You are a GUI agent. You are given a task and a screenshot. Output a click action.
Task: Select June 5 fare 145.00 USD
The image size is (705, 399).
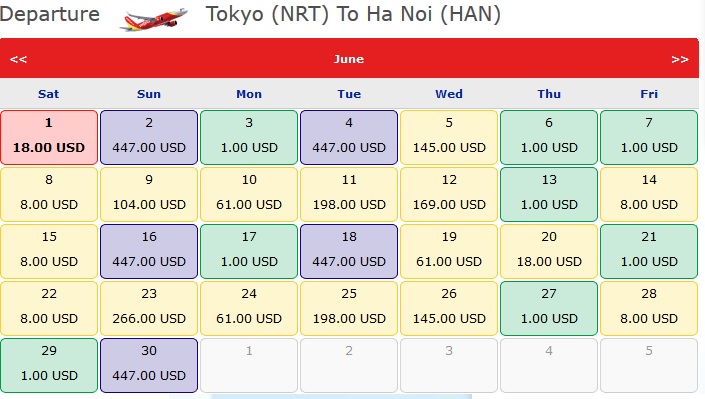pos(449,137)
